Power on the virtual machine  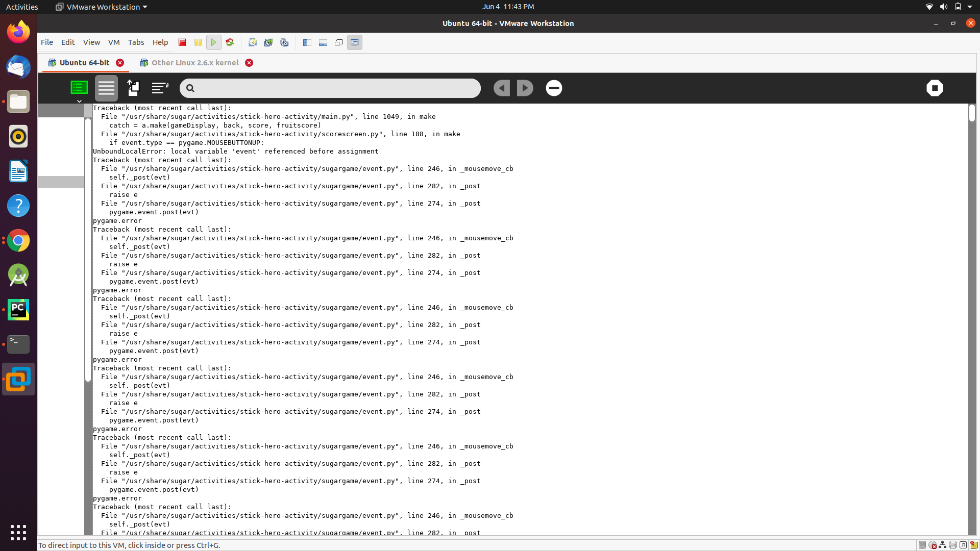click(214, 42)
